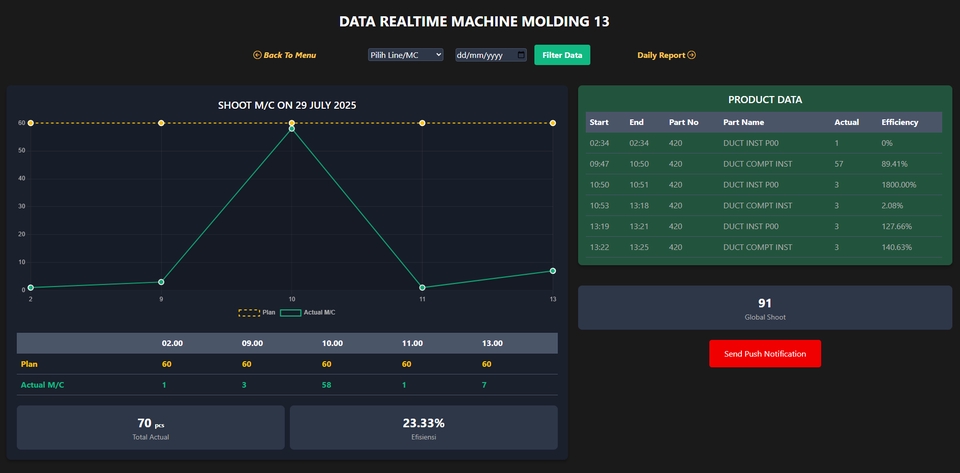
Task: Toggle the Actual M/C series in chart legend
Action: point(308,312)
